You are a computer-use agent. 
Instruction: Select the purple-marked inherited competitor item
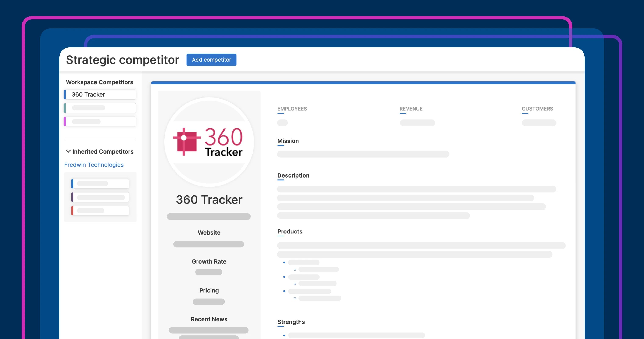point(100,197)
